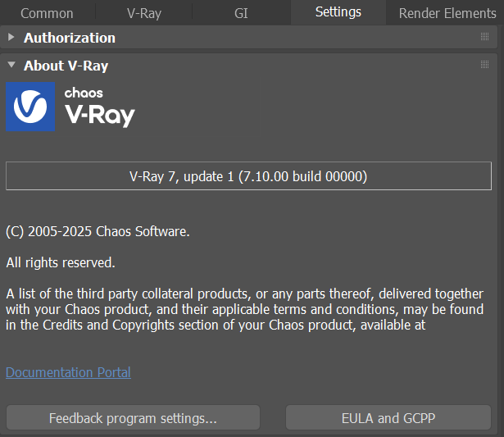Follow the Documentation Portal link

pyautogui.click(x=68, y=372)
